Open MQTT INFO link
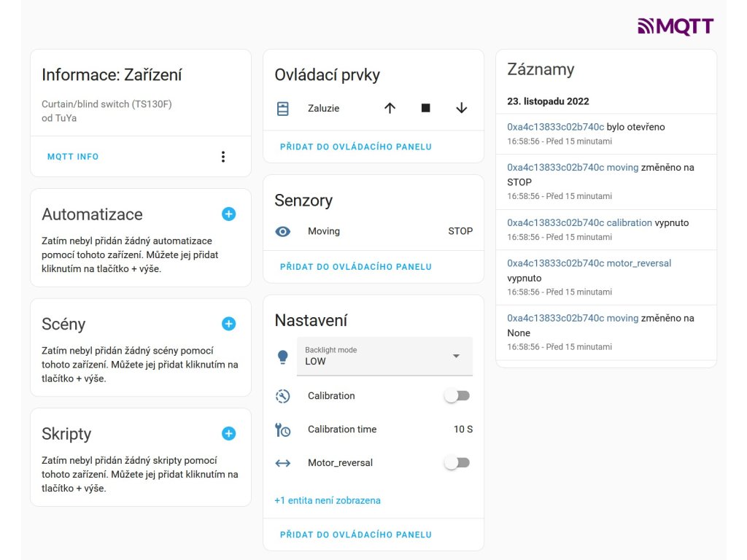The width and height of the screenshot is (747, 560). click(x=73, y=157)
